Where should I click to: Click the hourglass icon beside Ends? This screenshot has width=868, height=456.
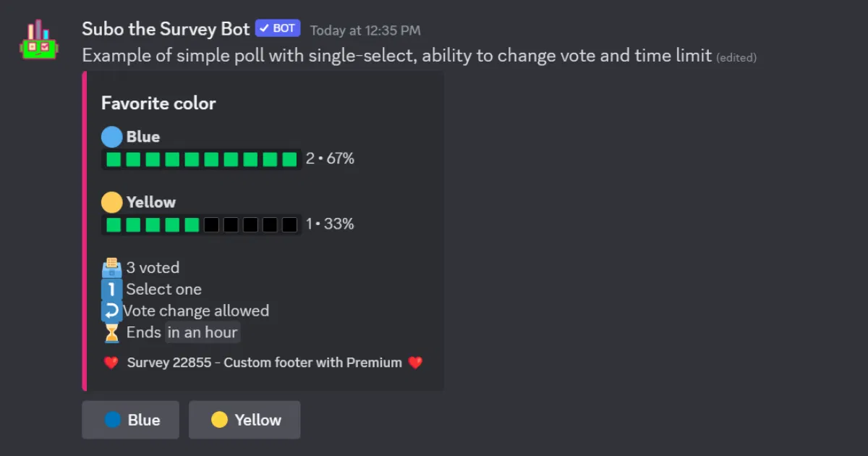[111, 333]
